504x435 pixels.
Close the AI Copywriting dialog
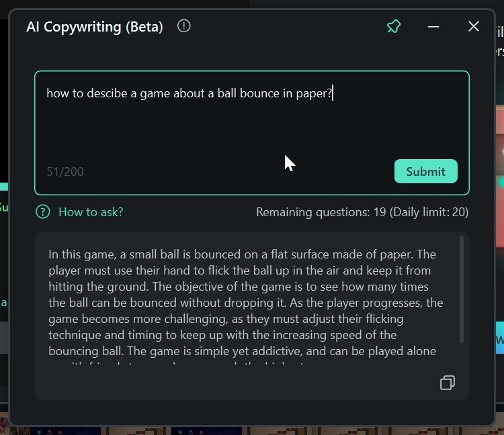pyautogui.click(x=474, y=27)
